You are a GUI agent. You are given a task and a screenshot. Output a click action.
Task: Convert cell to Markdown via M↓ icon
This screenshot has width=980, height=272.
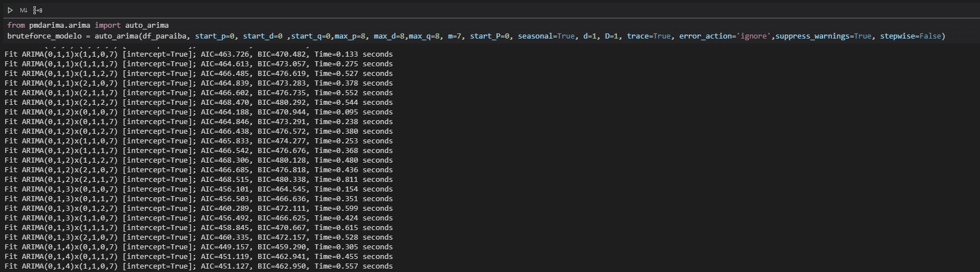(24, 10)
